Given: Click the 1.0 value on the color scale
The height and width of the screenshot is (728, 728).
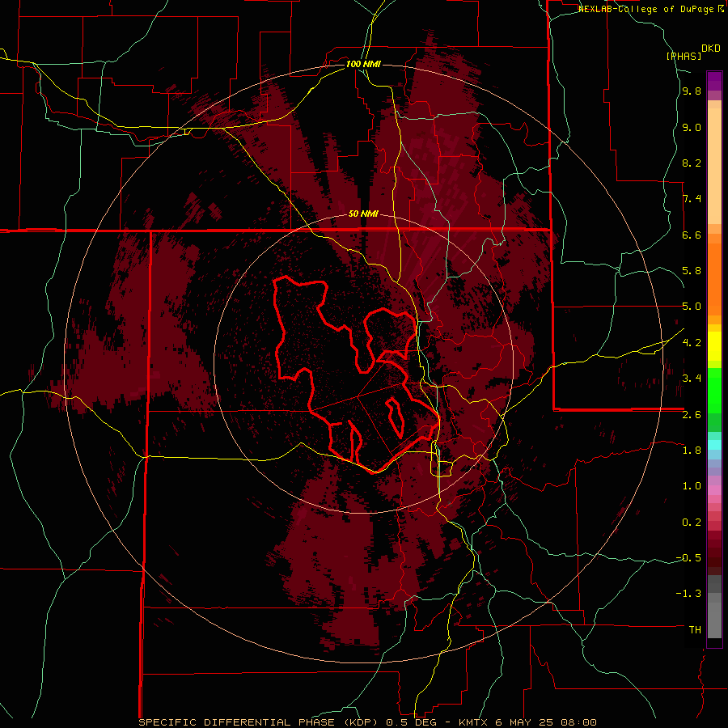Looking at the screenshot, I should coord(692,485).
